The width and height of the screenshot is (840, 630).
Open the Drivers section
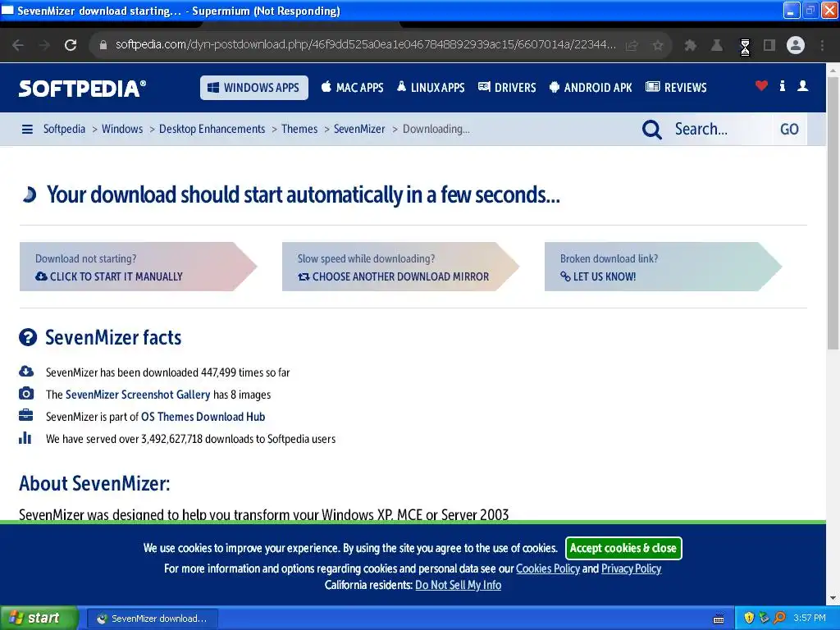click(x=507, y=87)
